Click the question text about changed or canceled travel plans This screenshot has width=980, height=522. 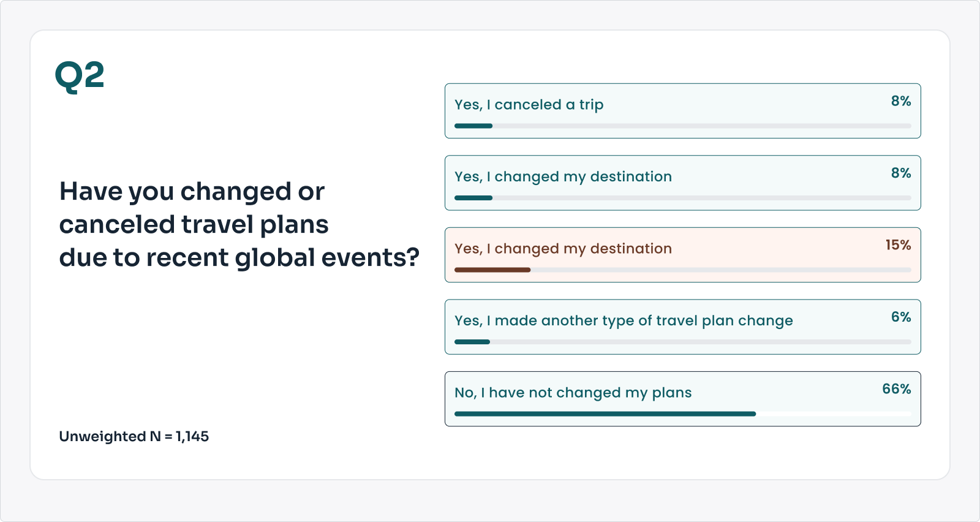click(239, 225)
